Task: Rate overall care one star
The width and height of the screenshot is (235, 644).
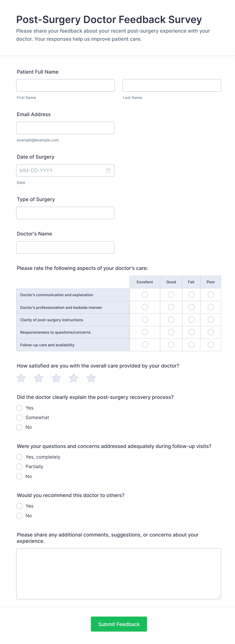Action: pyautogui.click(x=21, y=378)
